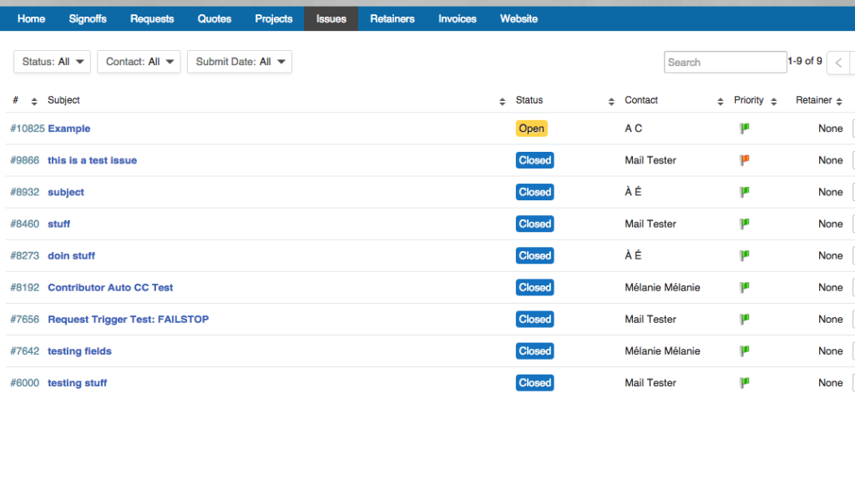The image size is (855, 504).
Task: Switch to the Projects tab
Action: pos(274,18)
